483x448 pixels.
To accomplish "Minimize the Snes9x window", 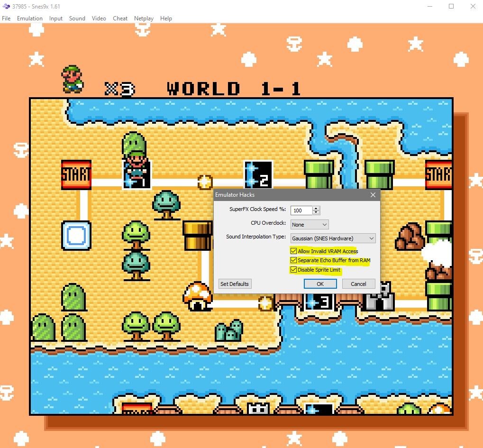I will pos(430,6).
